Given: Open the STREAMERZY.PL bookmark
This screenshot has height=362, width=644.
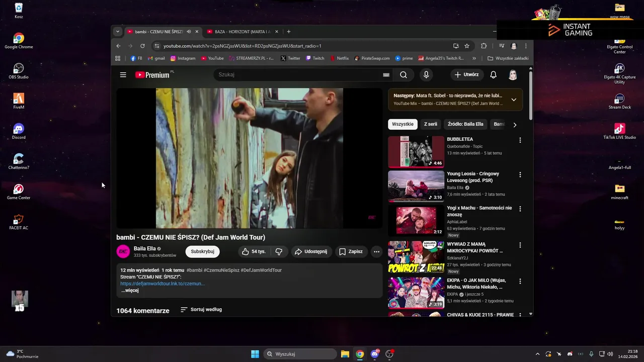Looking at the screenshot, I should click(x=252, y=58).
